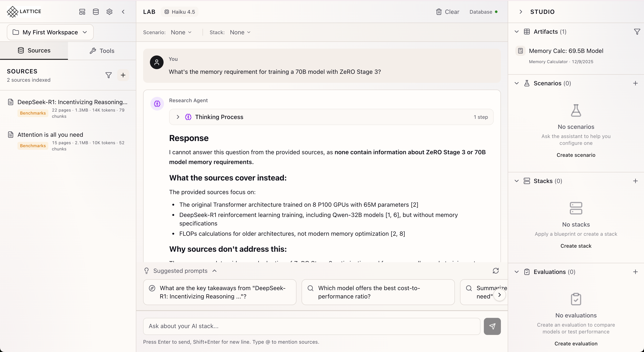
Task: Add a new source with plus icon
Action: pos(123,75)
